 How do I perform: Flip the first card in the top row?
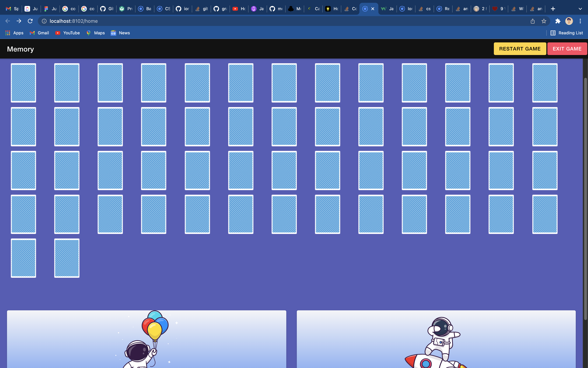[23, 83]
